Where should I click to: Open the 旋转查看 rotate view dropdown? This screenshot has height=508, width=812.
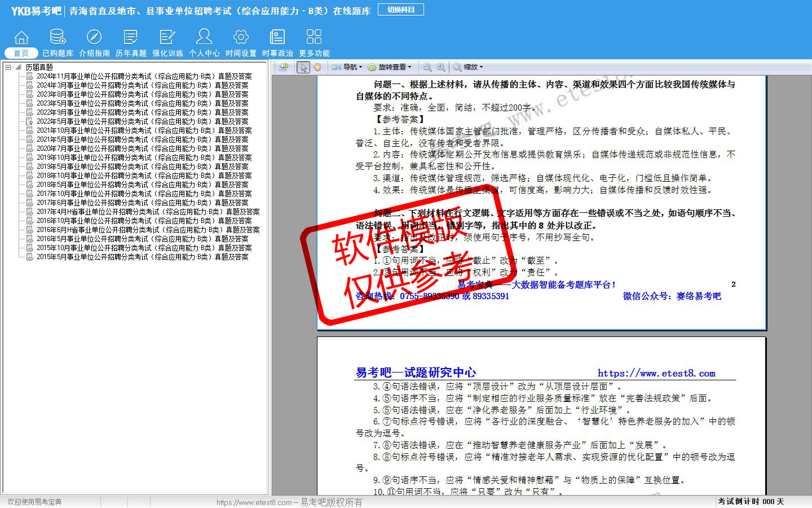point(390,67)
